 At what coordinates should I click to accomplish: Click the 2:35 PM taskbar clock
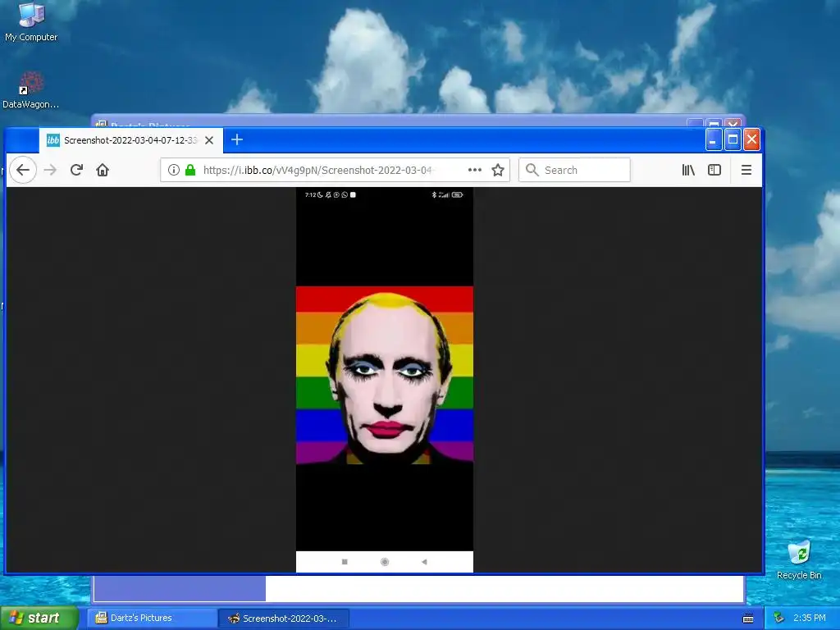pyautogui.click(x=810, y=619)
